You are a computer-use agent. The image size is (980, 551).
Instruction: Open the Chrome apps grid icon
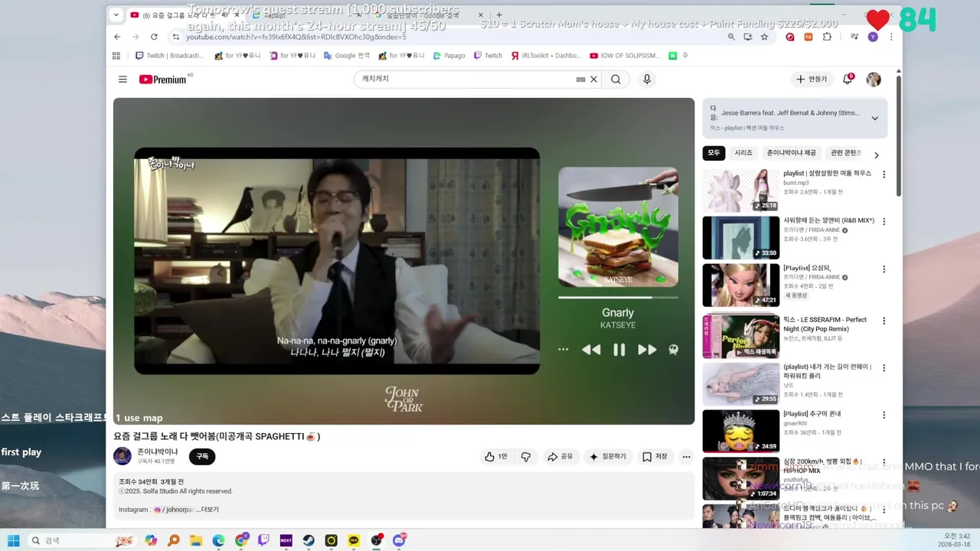(x=116, y=56)
